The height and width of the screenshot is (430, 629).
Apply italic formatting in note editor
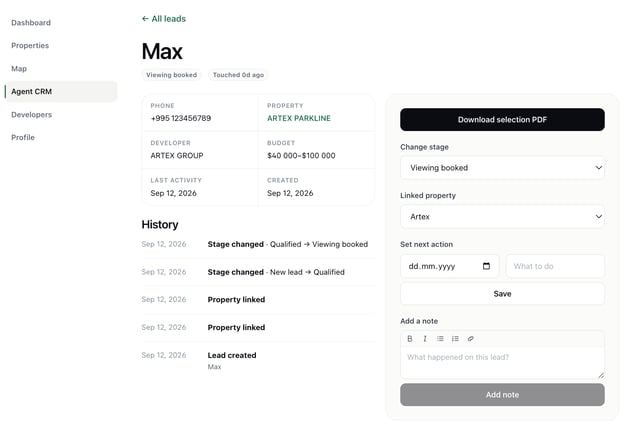point(425,339)
